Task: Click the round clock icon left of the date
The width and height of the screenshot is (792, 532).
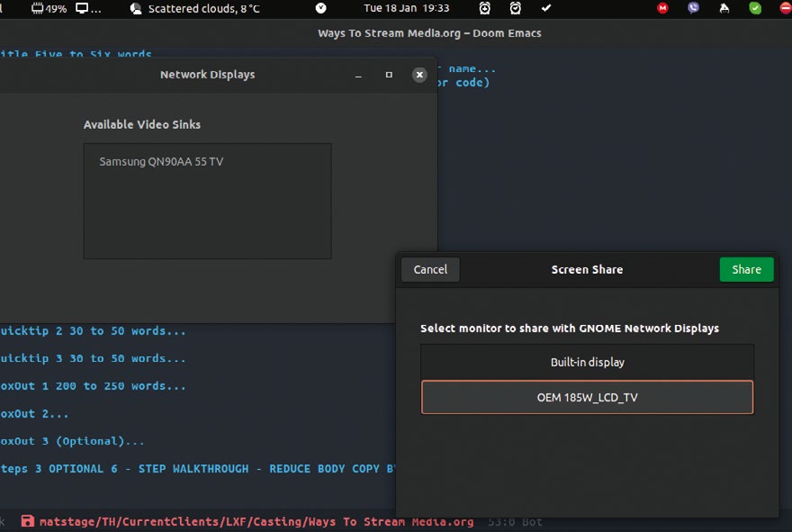Action: (x=320, y=8)
